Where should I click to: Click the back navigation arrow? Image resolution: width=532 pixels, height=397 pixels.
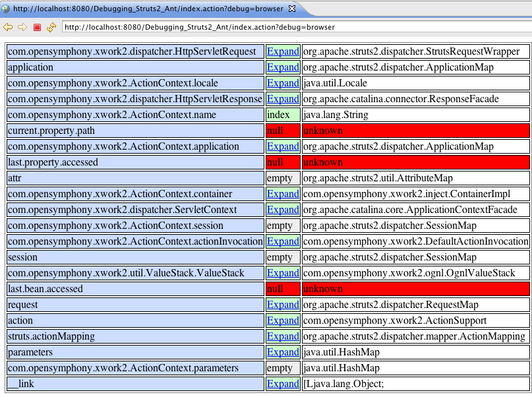click(8, 27)
